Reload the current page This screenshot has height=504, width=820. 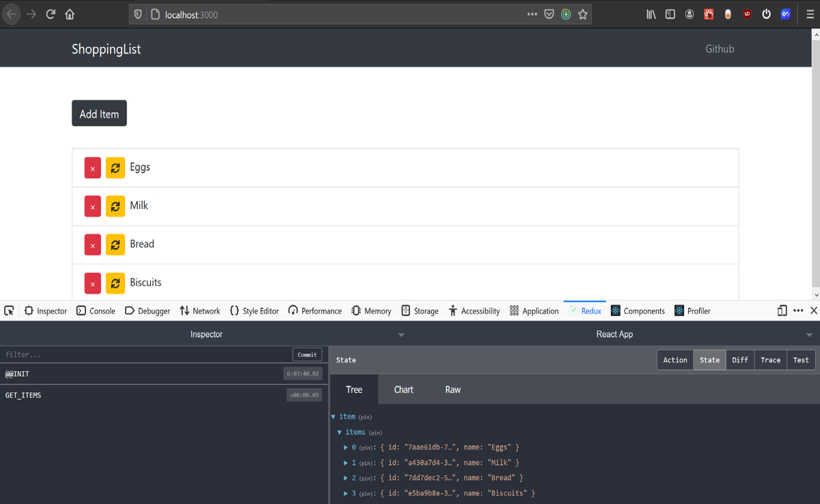coord(51,14)
